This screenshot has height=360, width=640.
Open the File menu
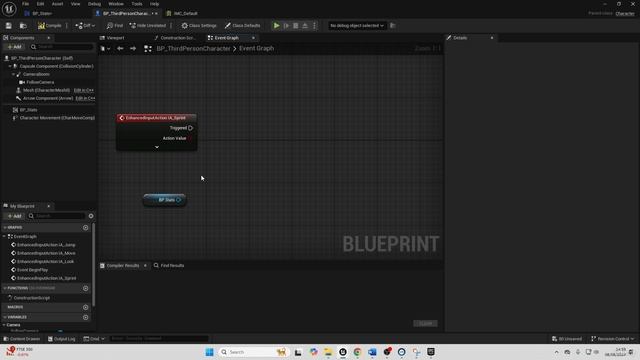pyautogui.click(x=25, y=4)
